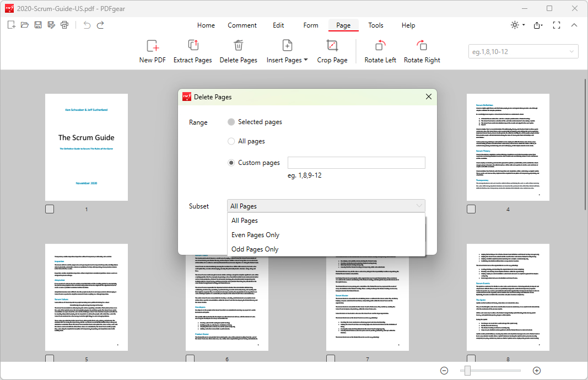Open the page range combo box
588x380 pixels.
pyautogui.click(x=522, y=51)
